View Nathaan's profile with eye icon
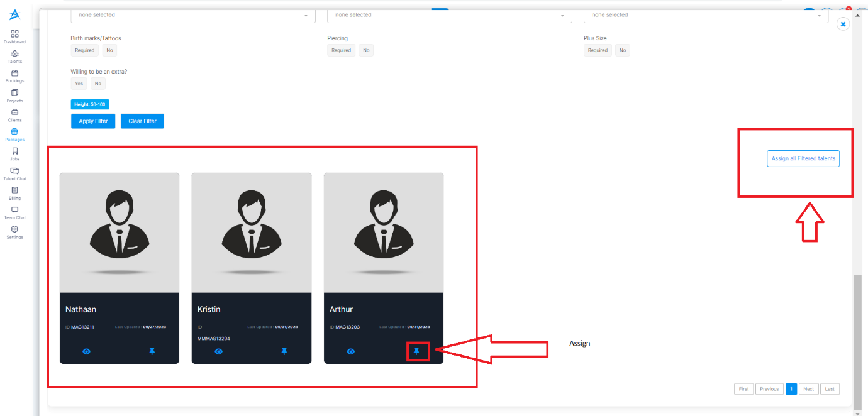Viewport: 868px width, 416px height. (x=87, y=351)
